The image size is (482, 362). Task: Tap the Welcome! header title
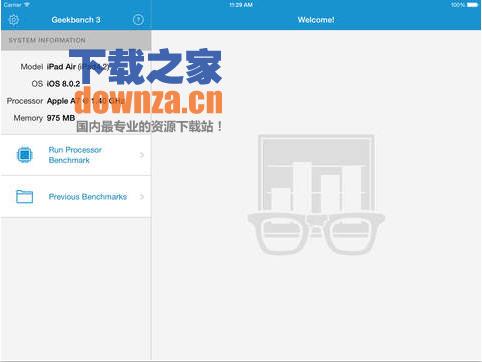pyautogui.click(x=316, y=20)
